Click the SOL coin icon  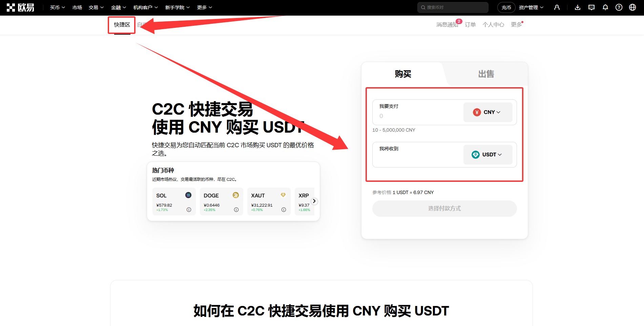tap(188, 195)
